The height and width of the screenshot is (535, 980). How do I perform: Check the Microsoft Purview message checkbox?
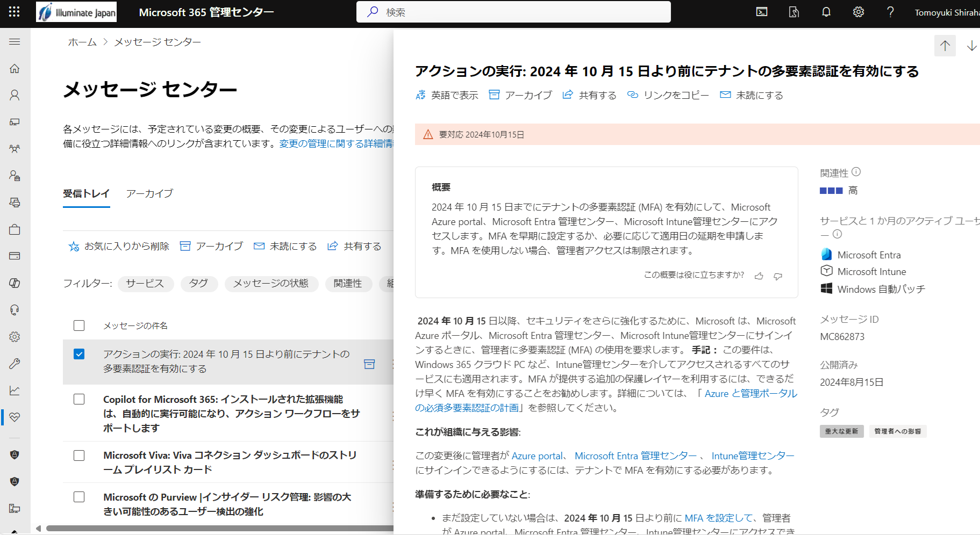[x=79, y=497]
